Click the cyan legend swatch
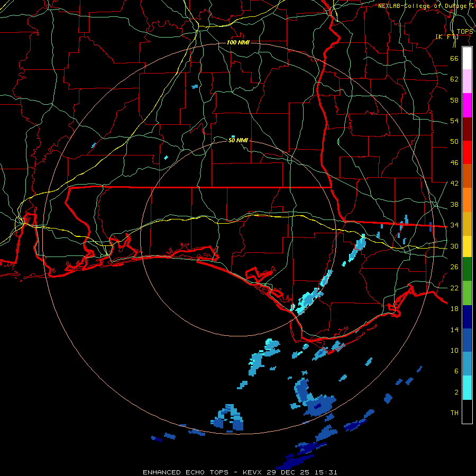 467,388
